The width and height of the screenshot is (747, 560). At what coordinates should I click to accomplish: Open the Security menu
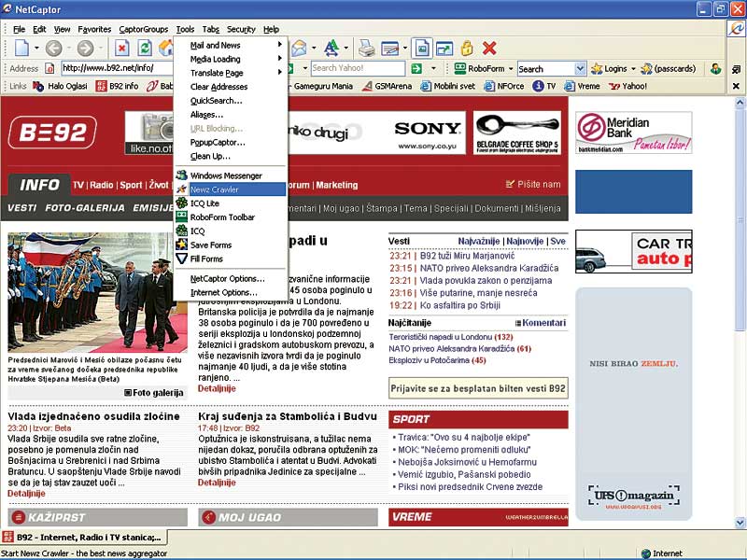[241, 30]
